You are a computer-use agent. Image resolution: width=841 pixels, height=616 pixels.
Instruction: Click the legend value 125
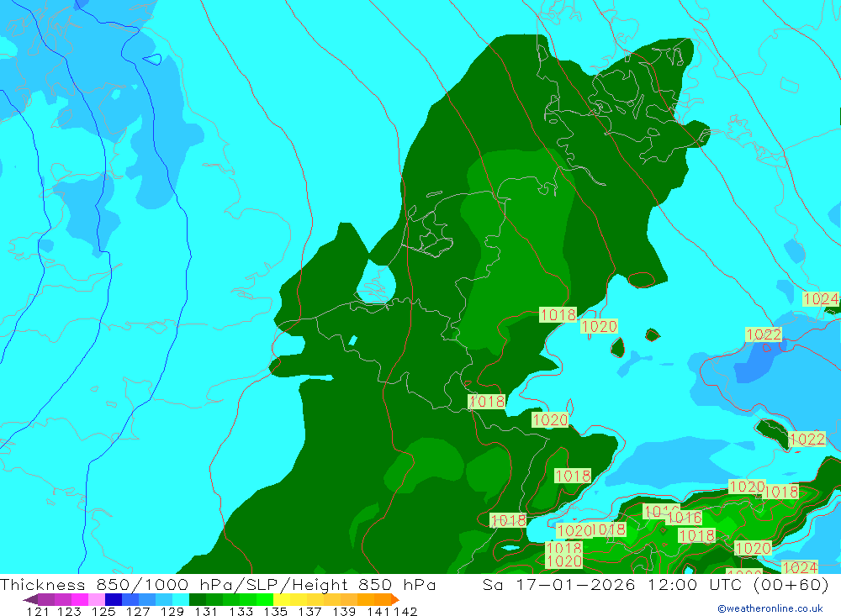tap(103, 611)
